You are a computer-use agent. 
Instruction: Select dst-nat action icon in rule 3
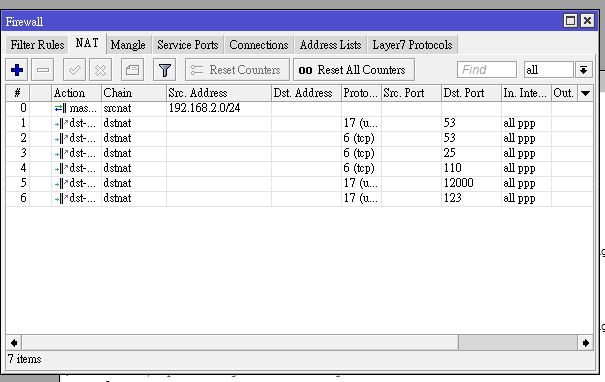point(61,154)
